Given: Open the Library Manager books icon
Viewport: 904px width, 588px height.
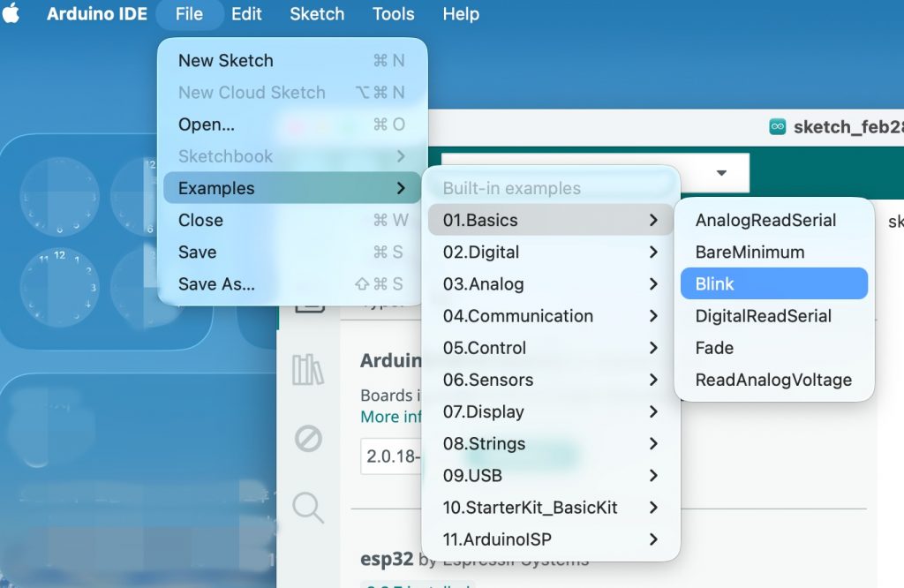Looking at the screenshot, I should pyautogui.click(x=308, y=369).
